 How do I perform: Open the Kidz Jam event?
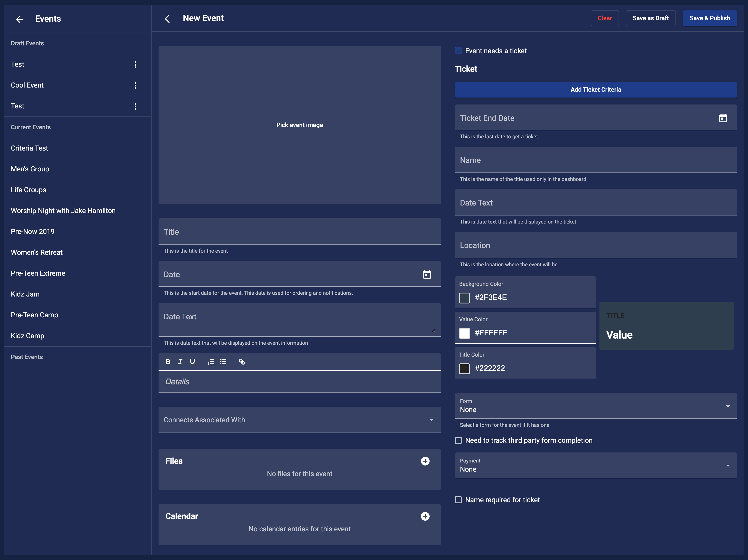tap(78, 294)
